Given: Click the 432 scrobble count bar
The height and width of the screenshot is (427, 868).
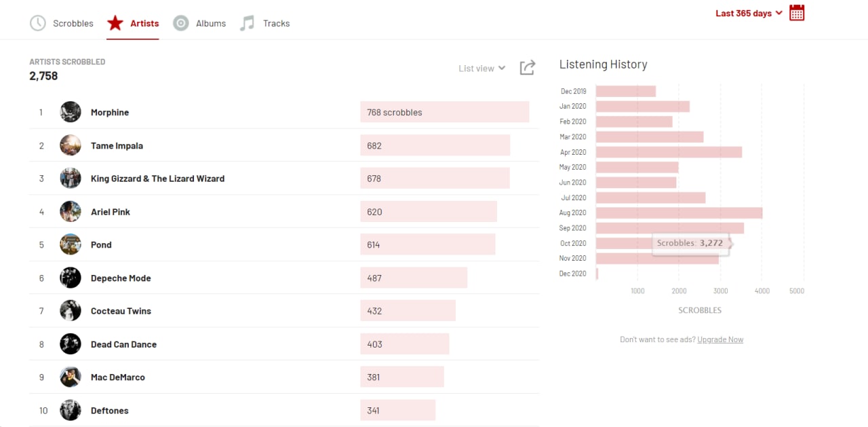Looking at the screenshot, I should [x=408, y=311].
